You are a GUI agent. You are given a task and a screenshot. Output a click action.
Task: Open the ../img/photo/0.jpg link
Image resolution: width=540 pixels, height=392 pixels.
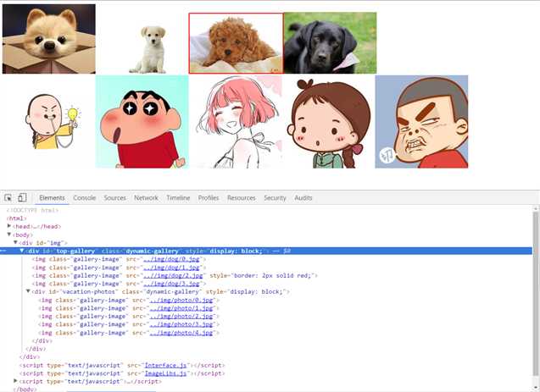click(181, 300)
